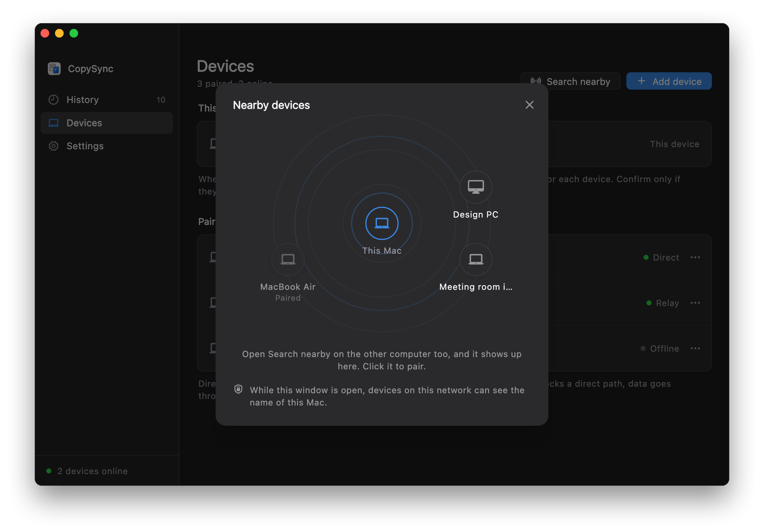This screenshot has height=532, width=764.
Task: Click the shield privacy icon in dialog
Action: (x=238, y=389)
